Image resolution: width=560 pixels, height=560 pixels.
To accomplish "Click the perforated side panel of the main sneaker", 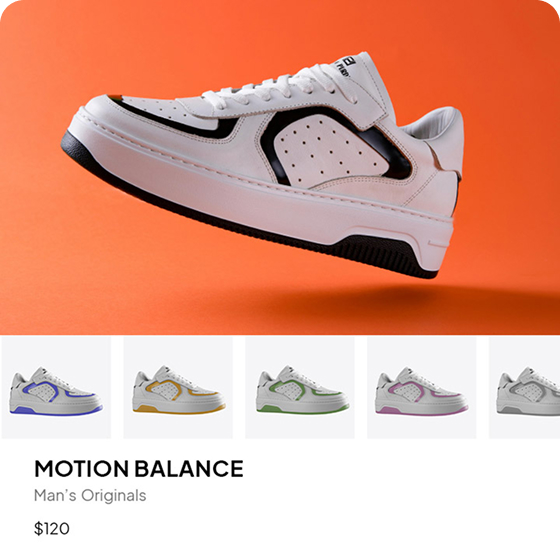I will (330, 149).
